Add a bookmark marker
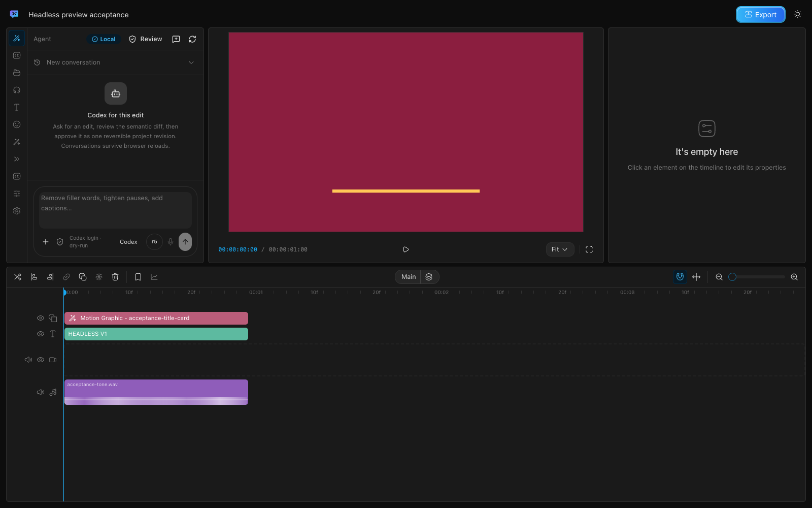 pos(138,277)
